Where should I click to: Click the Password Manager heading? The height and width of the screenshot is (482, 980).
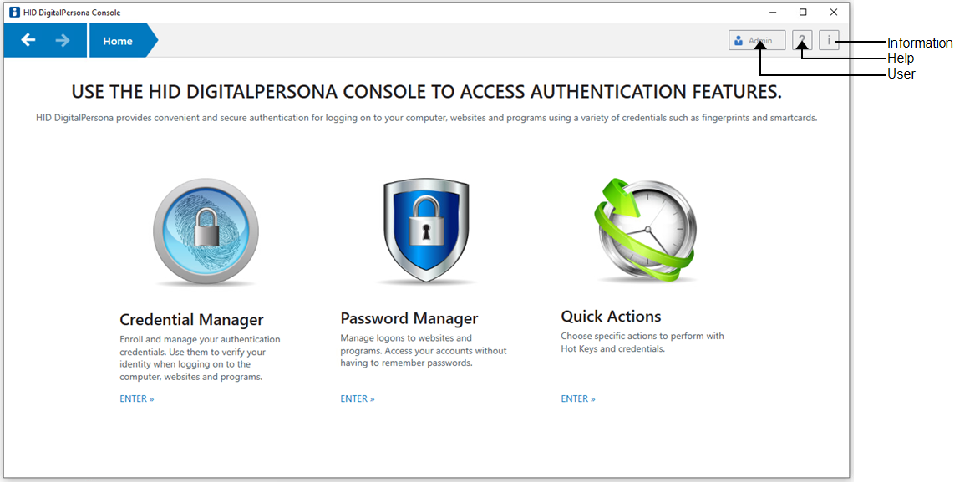coord(409,318)
